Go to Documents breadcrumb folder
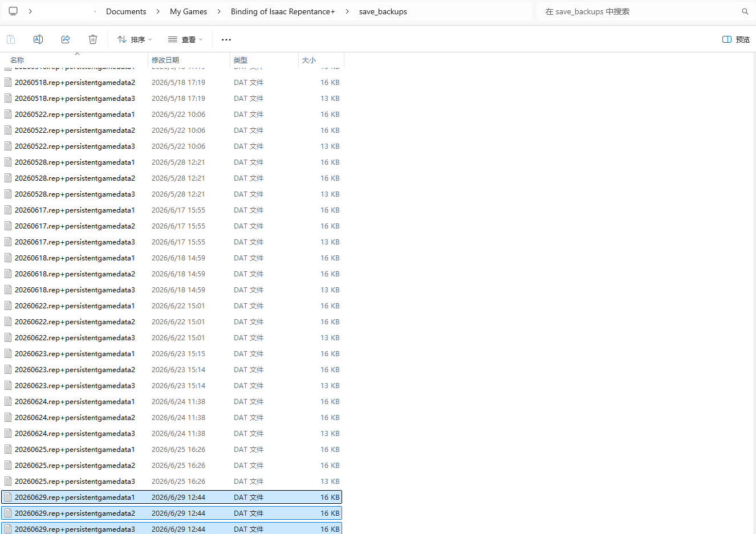This screenshot has height=534, width=756. 126,11
